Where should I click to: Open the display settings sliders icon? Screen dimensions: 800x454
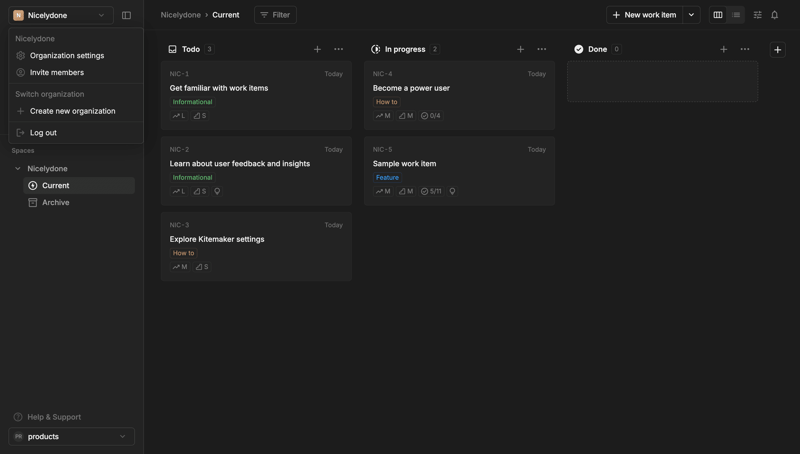[x=758, y=15]
